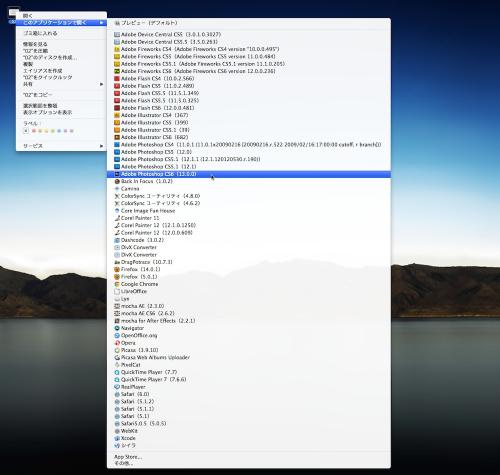Image resolution: width=500 pixels, height=475 pixels.
Task: Click the QuickTime Player 7.7 icon
Action: (117, 372)
